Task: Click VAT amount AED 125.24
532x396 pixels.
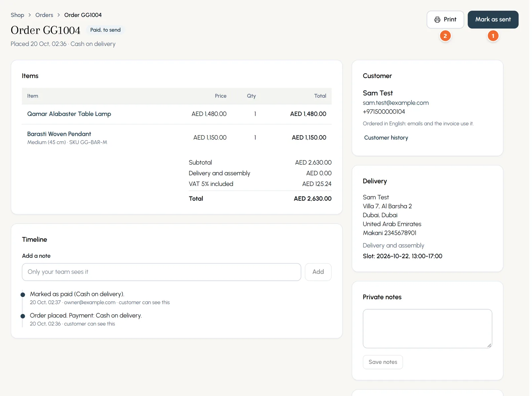Action: pyautogui.click(x=317, y=184)
